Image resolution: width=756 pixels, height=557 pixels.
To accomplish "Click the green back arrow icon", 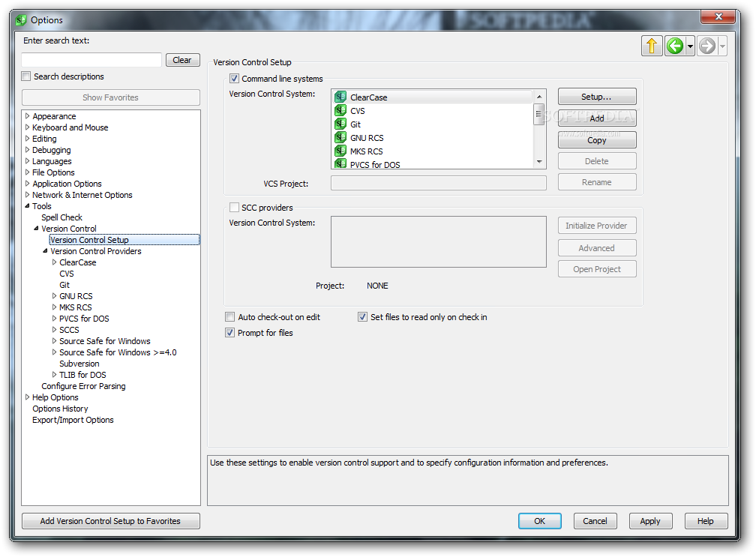I will (x=675, y=46).
